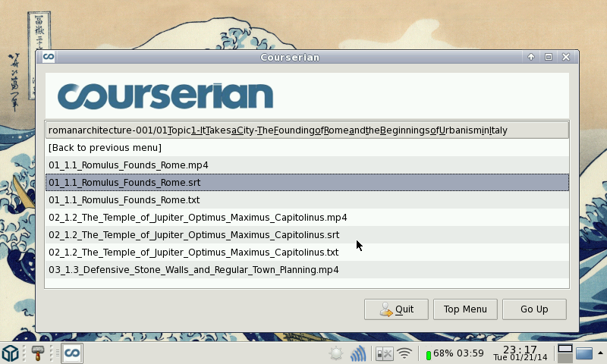Click the Courserian window menu icon
Viewport: 607px width, 364px height.
[x=49, y=57]
